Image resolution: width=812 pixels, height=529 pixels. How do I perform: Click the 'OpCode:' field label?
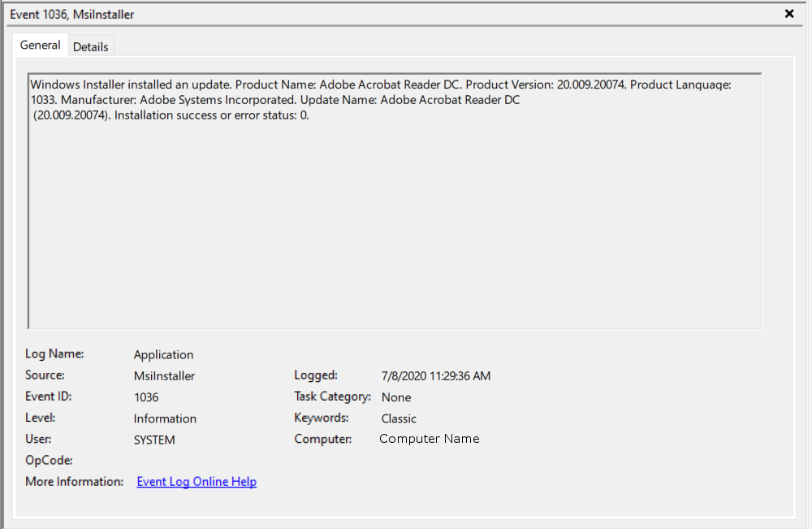[x=50, y=460]
